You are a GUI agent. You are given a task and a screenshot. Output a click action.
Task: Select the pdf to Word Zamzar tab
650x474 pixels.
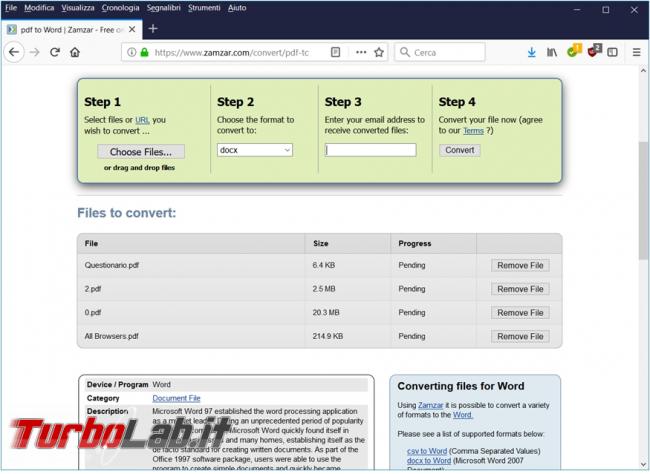71,29
